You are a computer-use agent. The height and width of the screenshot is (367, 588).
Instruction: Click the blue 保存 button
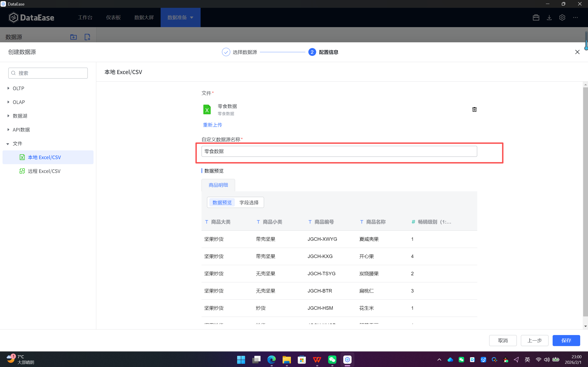click(566, 340)
